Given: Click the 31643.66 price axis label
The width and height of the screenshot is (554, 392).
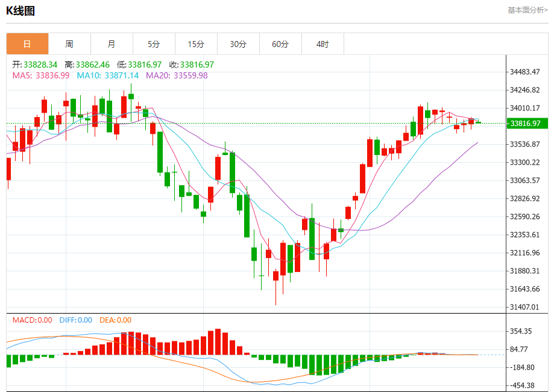Looking at the screenshot, I should pos(524,289).
